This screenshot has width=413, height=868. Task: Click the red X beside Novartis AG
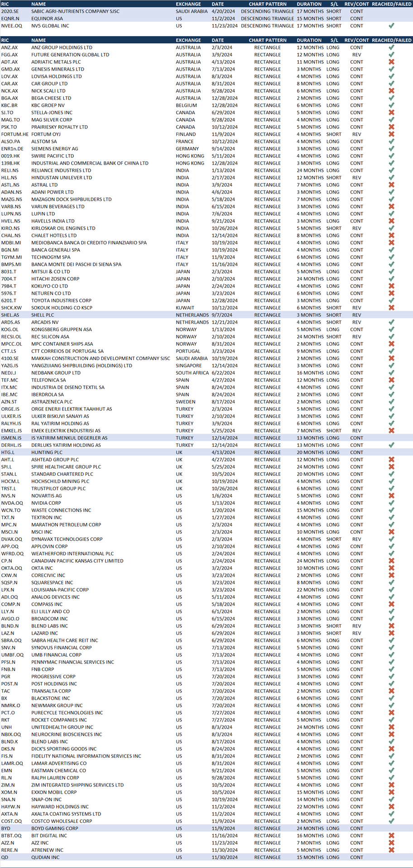[x=391, y=496]
